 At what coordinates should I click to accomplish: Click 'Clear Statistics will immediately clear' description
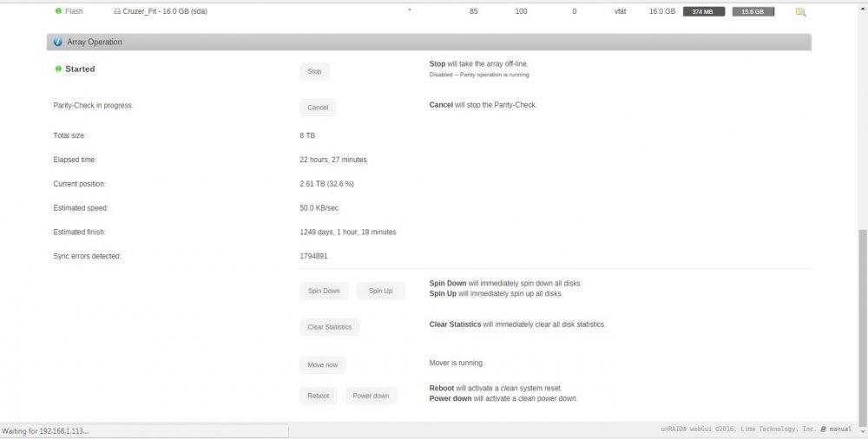click(517, 324)
